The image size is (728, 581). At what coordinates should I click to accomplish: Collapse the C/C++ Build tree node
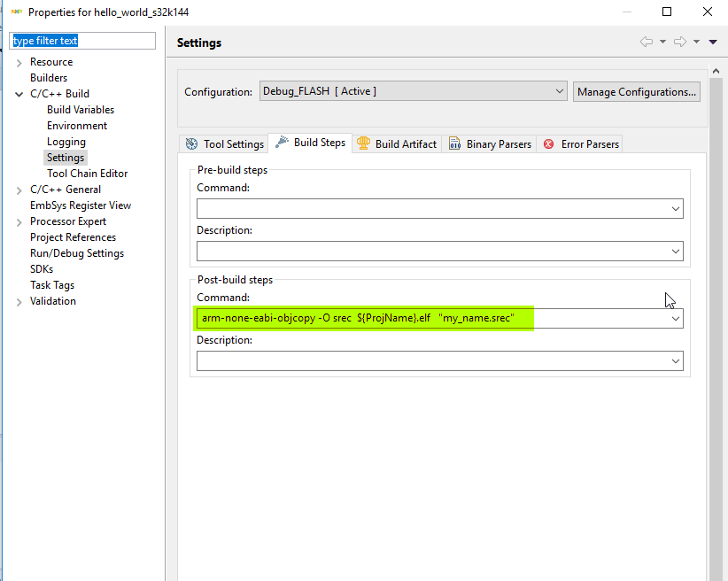(x=19, y=94)
